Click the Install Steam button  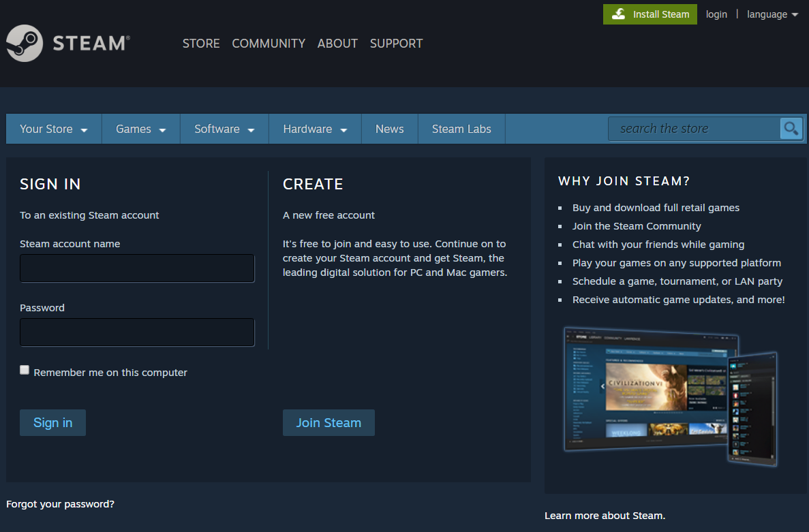tap(650, 14)
